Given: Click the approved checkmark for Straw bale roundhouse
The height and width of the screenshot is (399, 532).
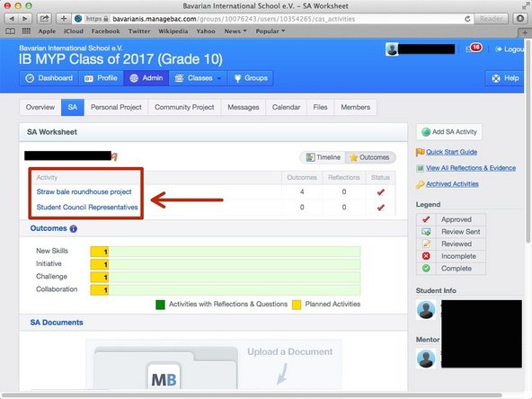Looking at the screenshot, I should pos(381,192).
